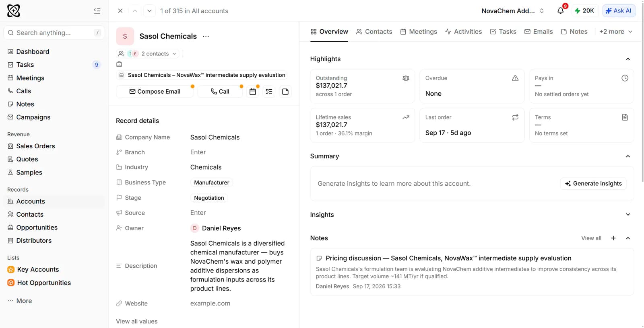Open the notifications bell
Viewport: 644px width, 328px height.
pyautogui.click(x=560, y=11)
